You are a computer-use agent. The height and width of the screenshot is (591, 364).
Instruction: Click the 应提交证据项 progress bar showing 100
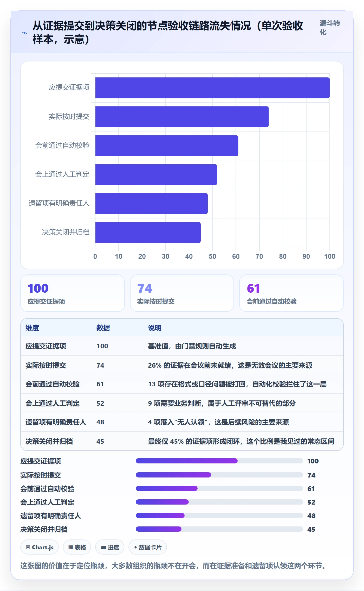pyautogui.click(x=219, y=461)
